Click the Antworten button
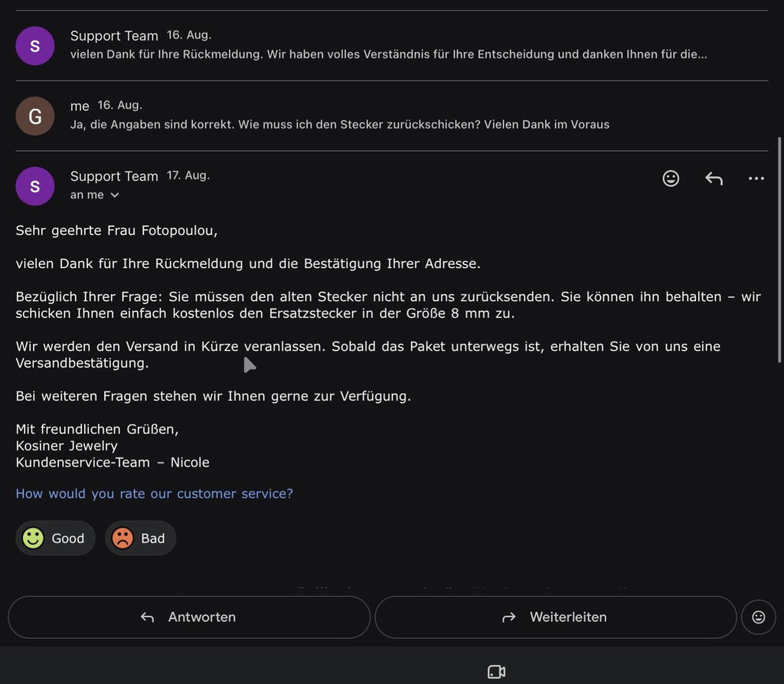The height and width of the screenshot is (684, 784). [x=189, y=617]
